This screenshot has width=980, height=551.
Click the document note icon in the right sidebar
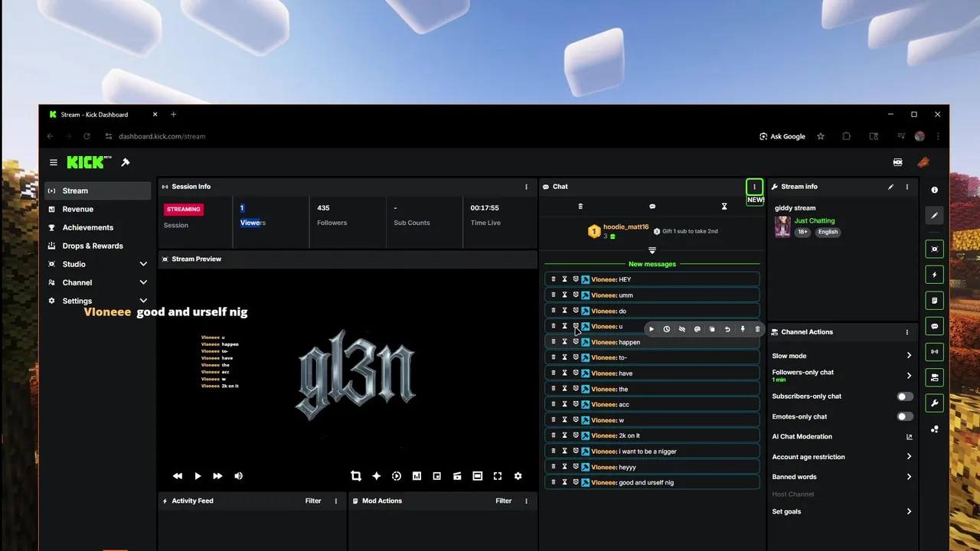point(934,300)
